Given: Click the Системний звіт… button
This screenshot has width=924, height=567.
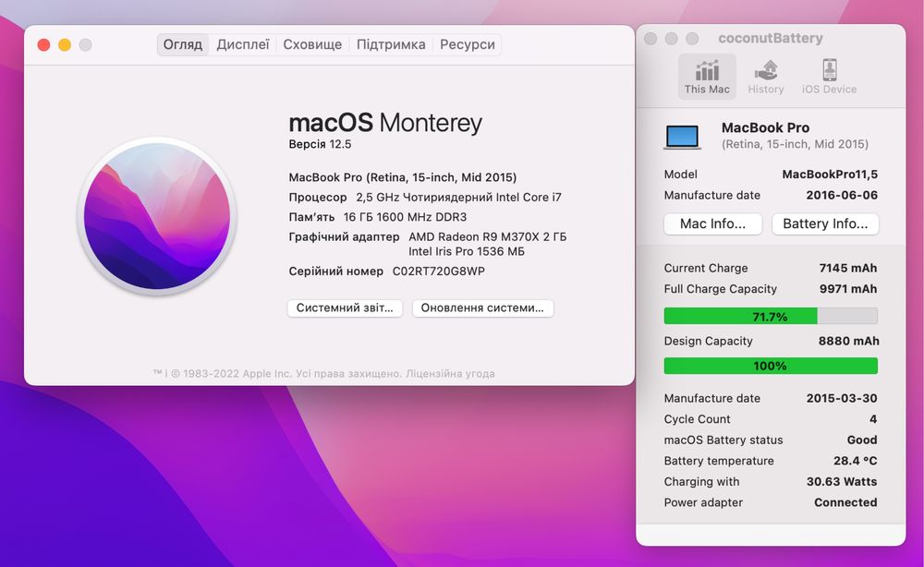Looking at the screenshot, I should click(x=345, y=308).
